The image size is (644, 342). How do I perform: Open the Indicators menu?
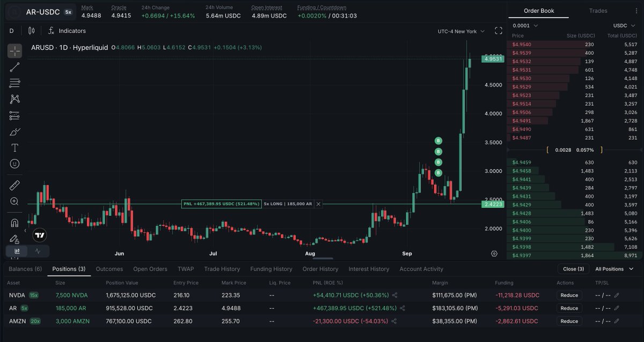pyautogui.click(x=67, y=31)
